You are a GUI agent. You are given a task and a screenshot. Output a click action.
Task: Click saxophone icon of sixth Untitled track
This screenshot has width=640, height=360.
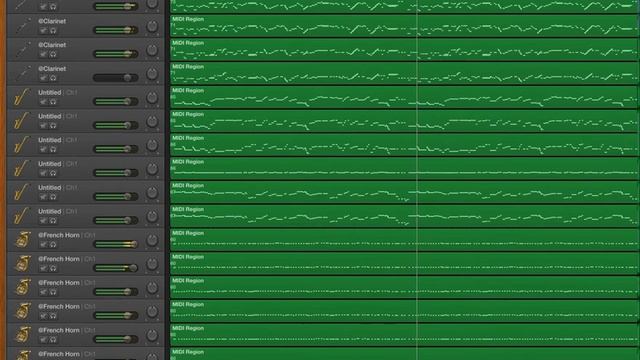[21, 216]
